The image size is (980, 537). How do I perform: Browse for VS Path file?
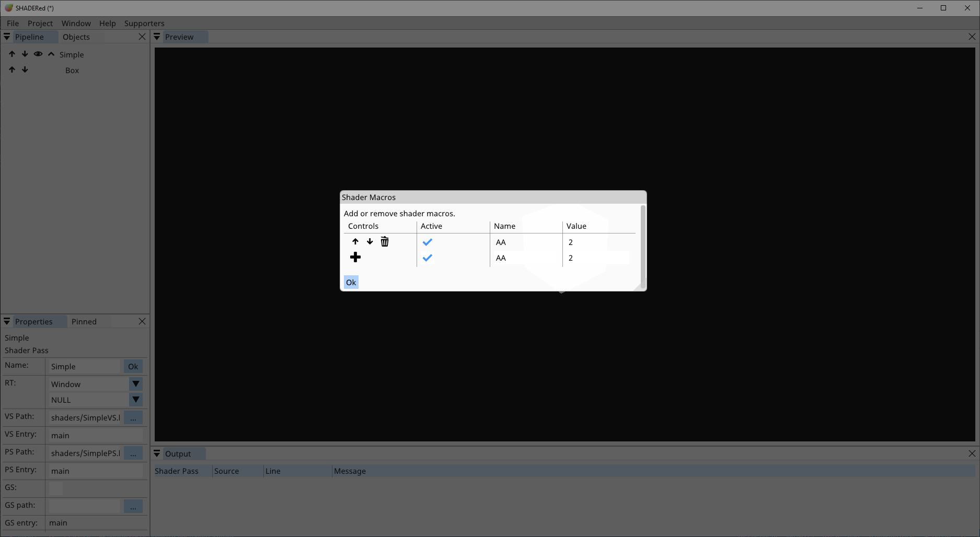(x=133, y=417)
